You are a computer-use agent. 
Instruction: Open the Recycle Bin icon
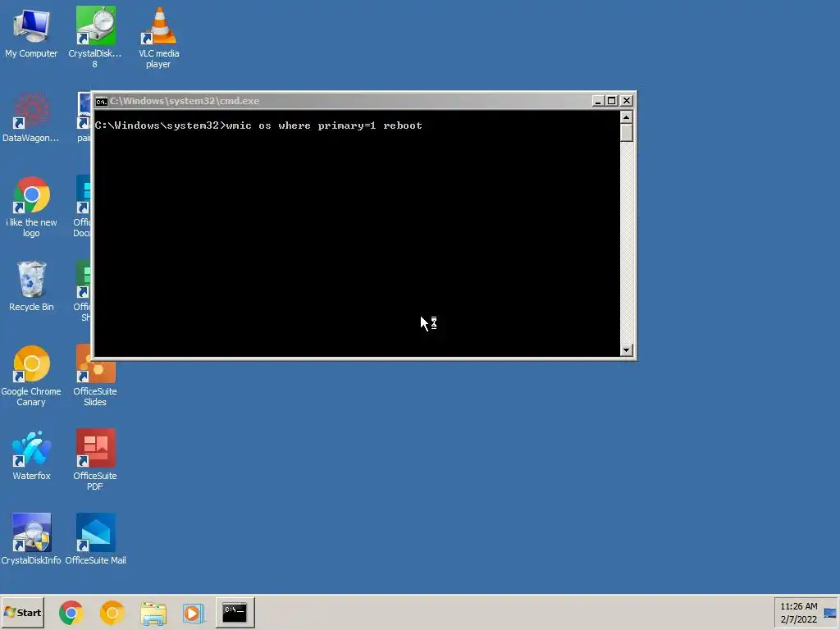pos(31,286)
